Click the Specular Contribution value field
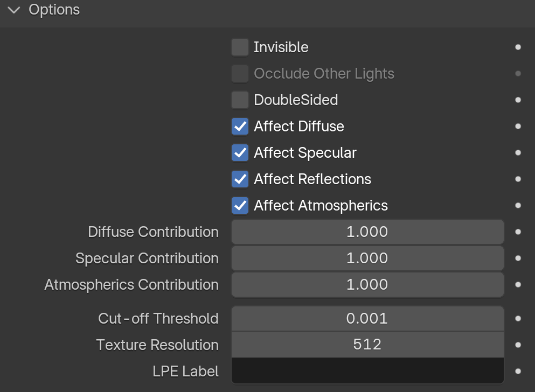 367,258
